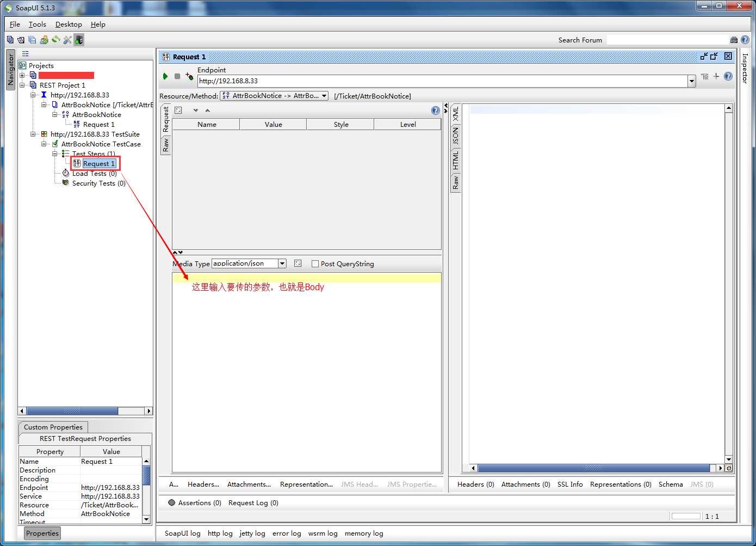The width and height of the screenshot is (756, 546).
Task: Open the Resource/Method AttrBookNotice dropdown
Action: pyautogui.click(x=274, y=96)
